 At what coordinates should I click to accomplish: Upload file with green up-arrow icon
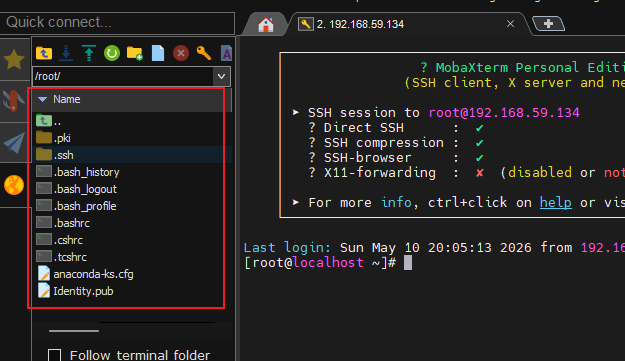point(89,53)
